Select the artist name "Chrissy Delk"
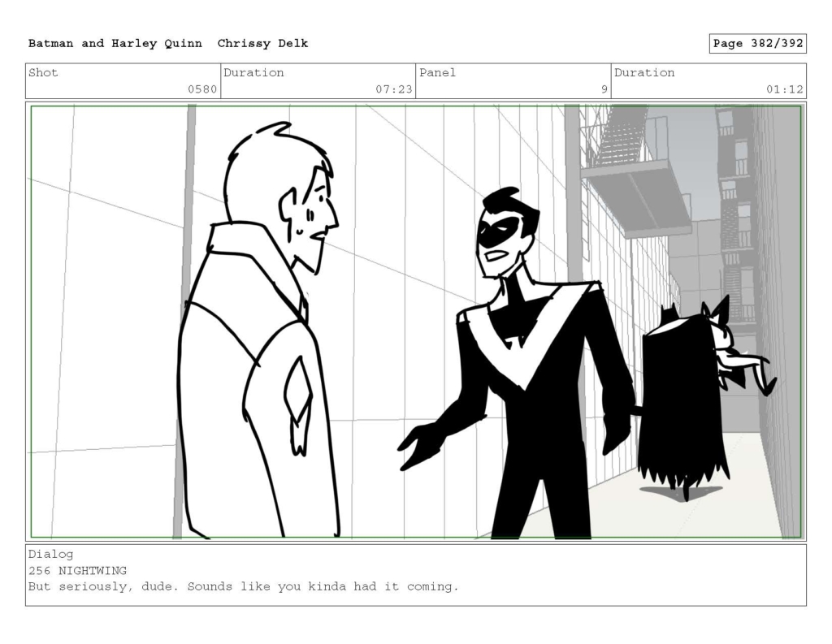 (x=262, y=44)
